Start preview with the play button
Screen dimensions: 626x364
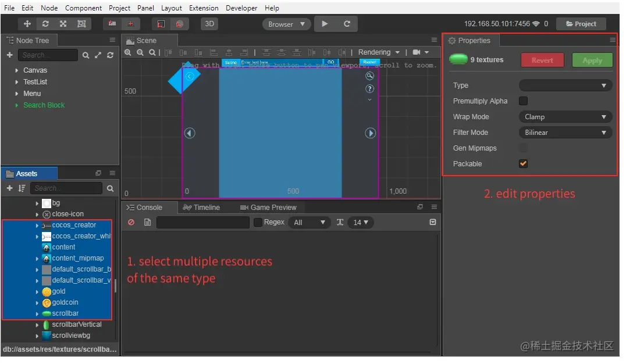tap(325, 24)
